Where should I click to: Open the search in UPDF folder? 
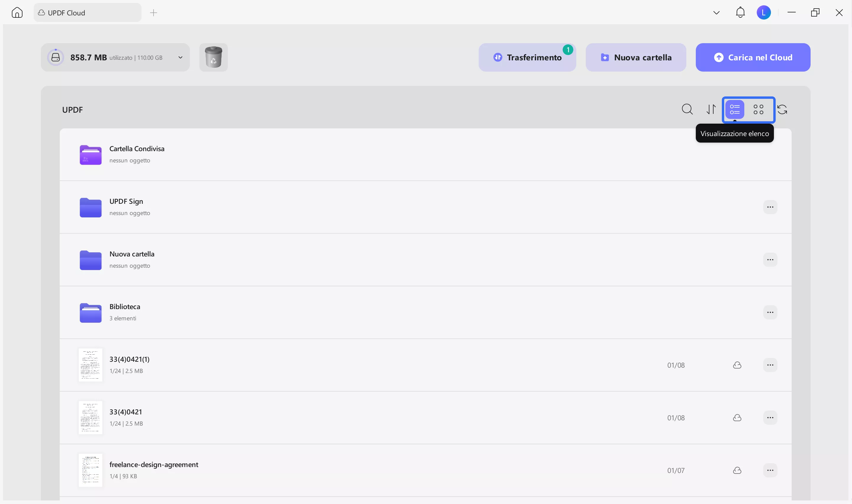pyautogui.click(x=687, y=109)
